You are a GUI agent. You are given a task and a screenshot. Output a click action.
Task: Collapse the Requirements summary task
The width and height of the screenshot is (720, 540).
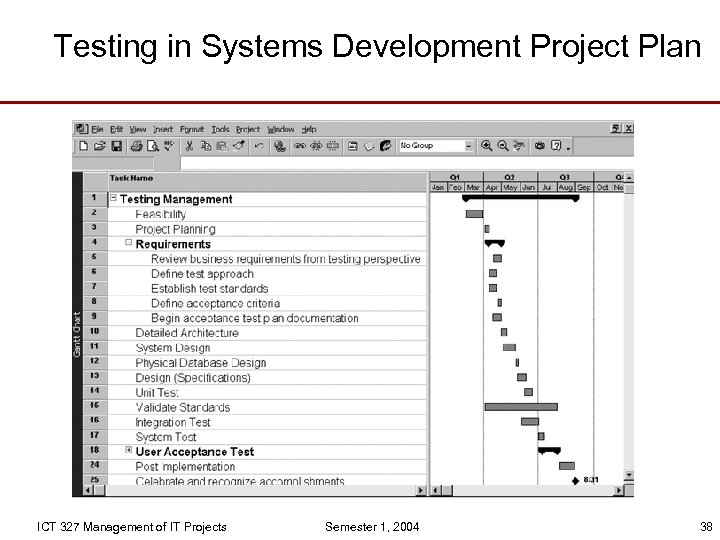coord(129,242)
